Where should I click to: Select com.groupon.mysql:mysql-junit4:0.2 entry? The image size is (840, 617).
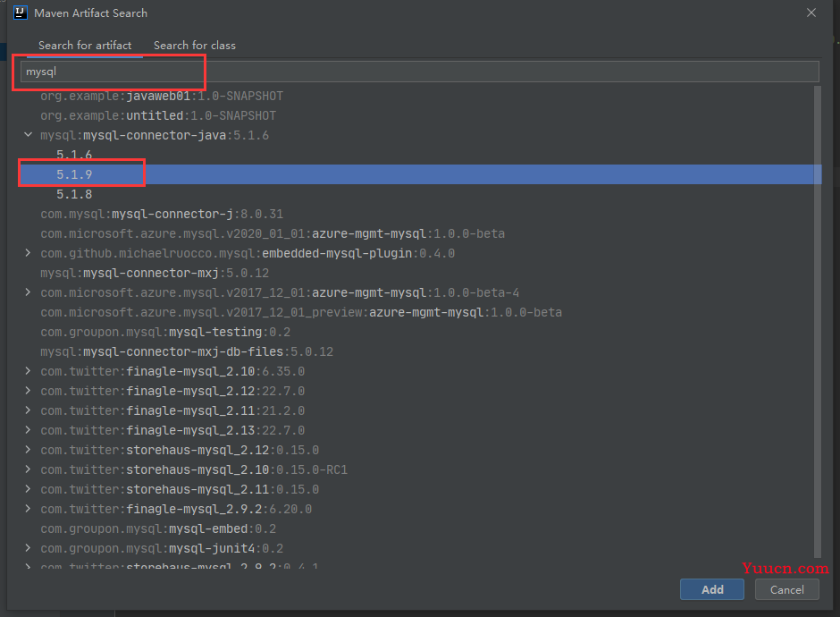pos(162,548)
